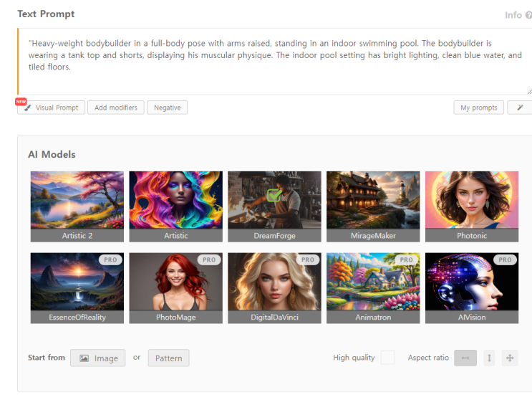532x395 pixels.
Task: Click the textarea resize handle corner
Action: point(530,92)
